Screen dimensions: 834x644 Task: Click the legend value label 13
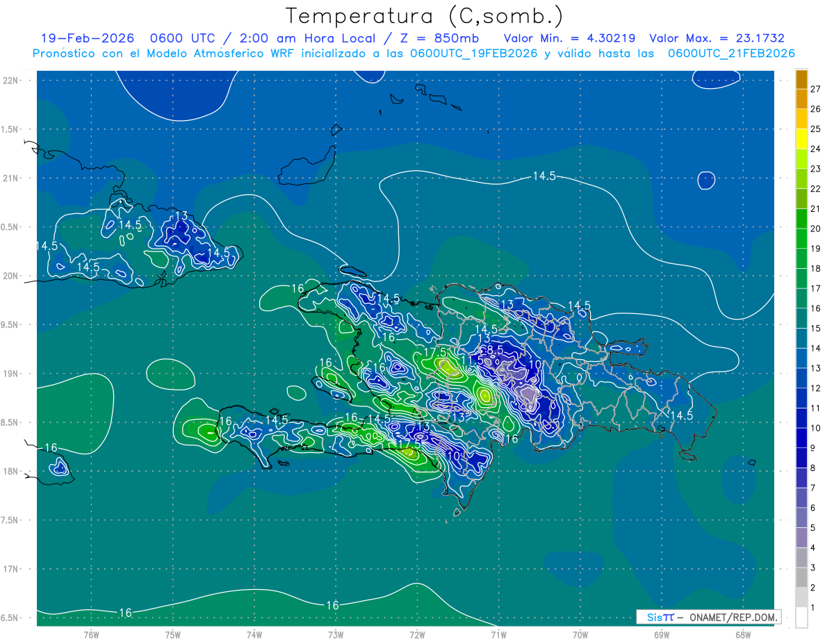click(x=815, y=368)
